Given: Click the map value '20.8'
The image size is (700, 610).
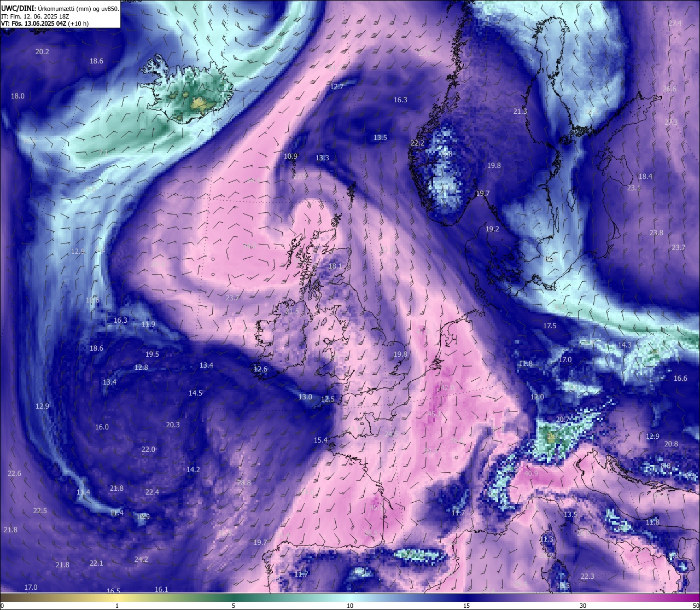Looking at the screenshot, I should point(671,444).
